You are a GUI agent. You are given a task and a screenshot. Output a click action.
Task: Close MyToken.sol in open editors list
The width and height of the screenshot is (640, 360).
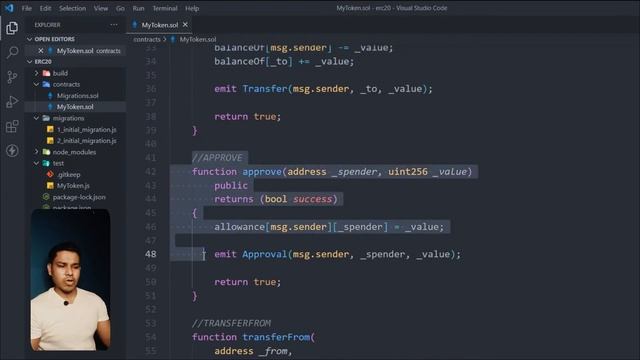41,51
